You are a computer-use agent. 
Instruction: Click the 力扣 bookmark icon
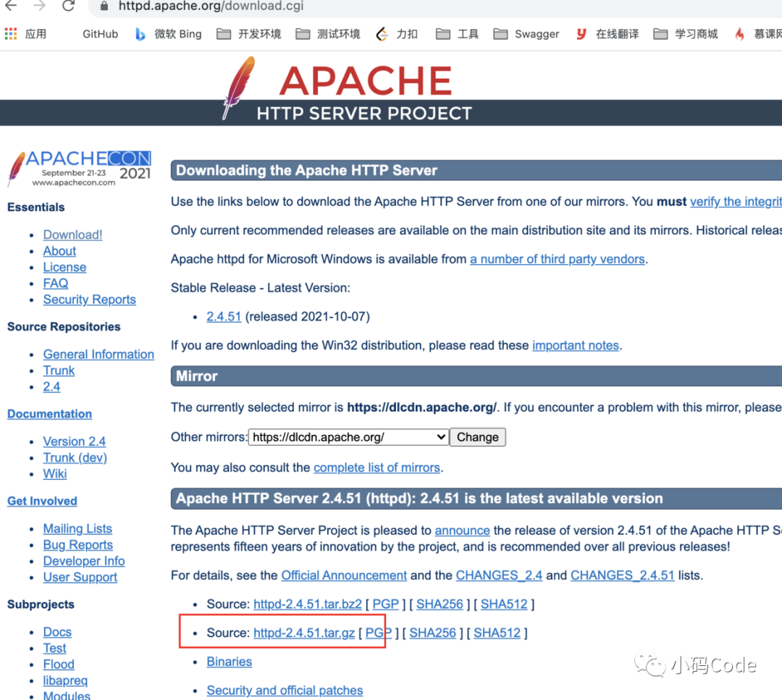tap(382, 33)
